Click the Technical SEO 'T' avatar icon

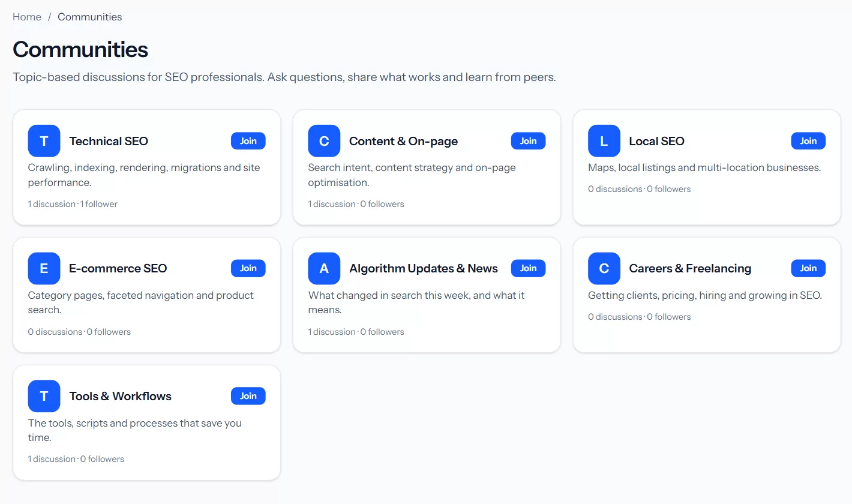pyautogui.click(x=44, y=141)
